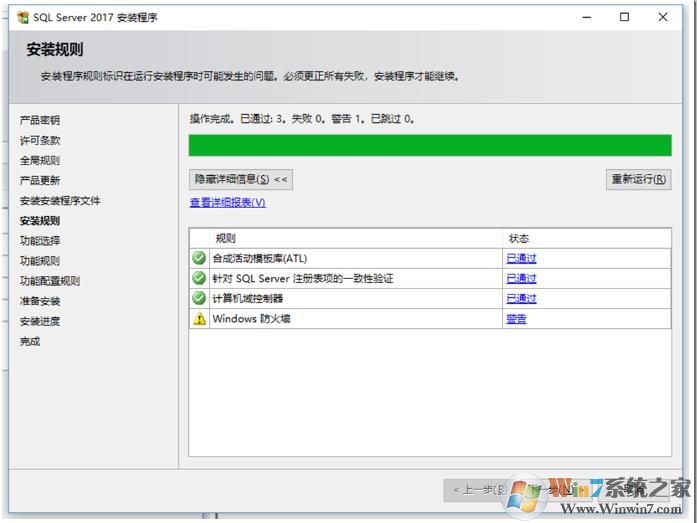Click green check icon for SQL Server 注册表项 rule
This screenshot has width=698, height=523.
click(x=199, y=278)
